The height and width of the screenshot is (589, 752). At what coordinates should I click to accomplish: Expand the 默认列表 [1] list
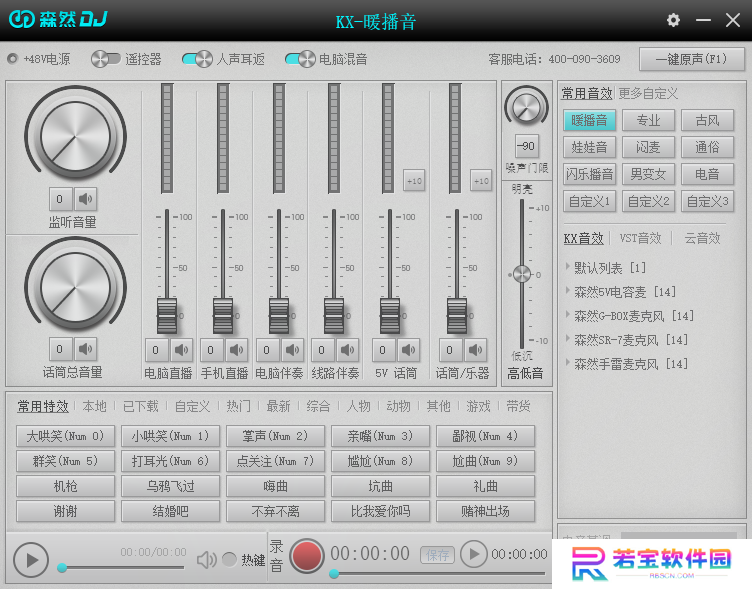coord(568,266)
